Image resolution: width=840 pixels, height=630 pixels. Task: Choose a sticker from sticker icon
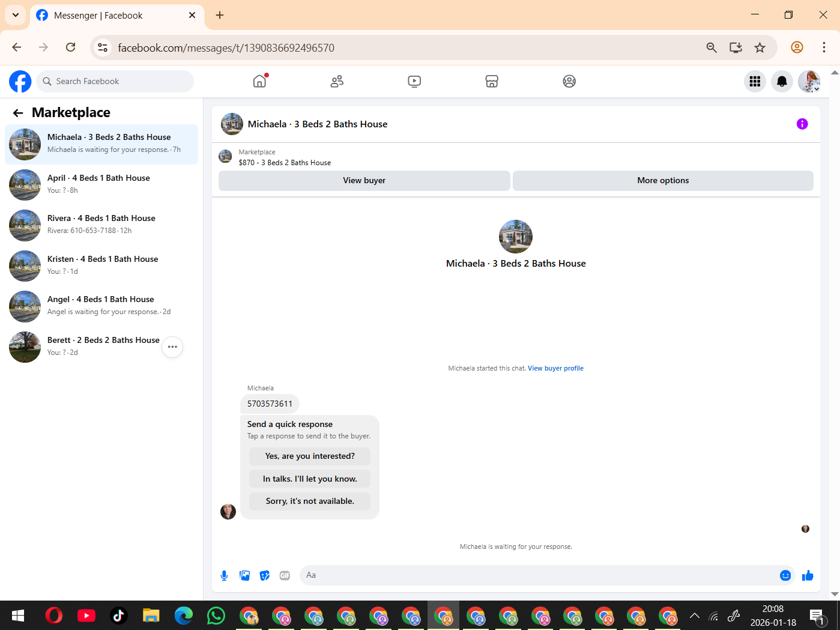coord(265,575)
